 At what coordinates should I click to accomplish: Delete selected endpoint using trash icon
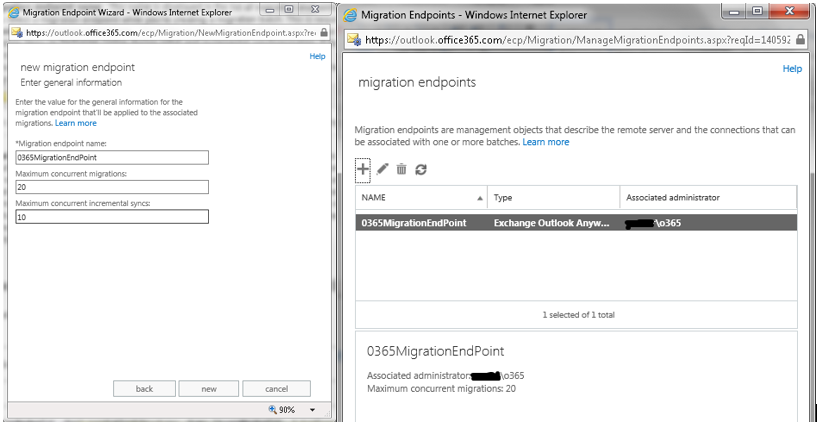click(x=401, y=169)
